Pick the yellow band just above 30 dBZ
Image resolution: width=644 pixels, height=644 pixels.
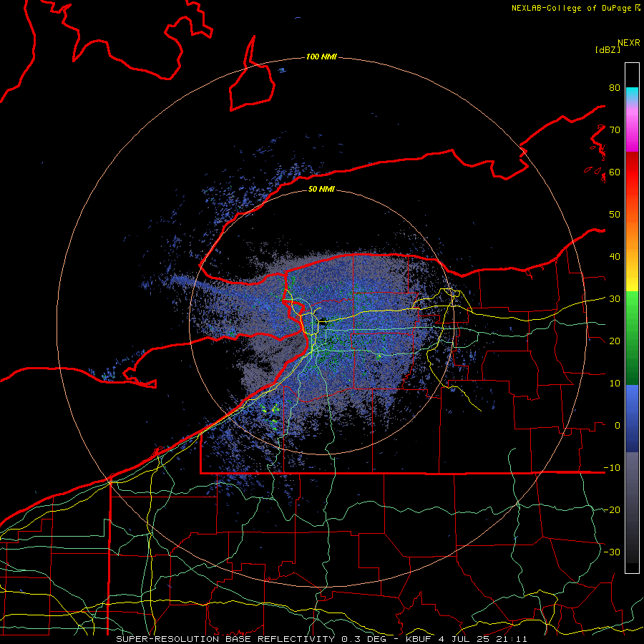point(632,283)
